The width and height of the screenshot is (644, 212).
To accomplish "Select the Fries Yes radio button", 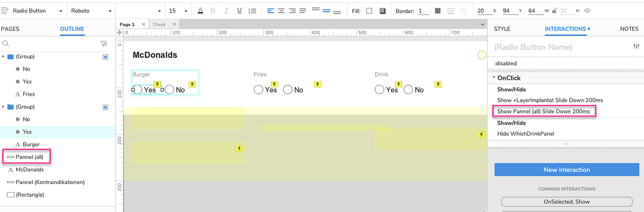I will pos(259,90).
